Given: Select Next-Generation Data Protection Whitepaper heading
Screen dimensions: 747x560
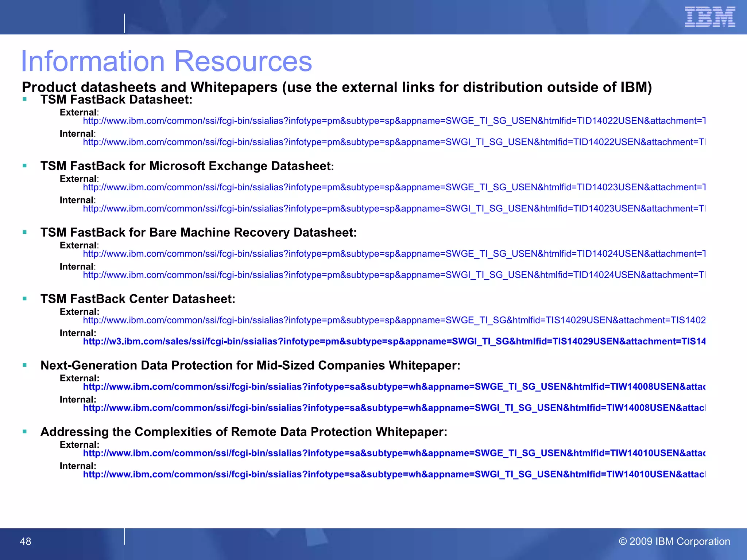Looking at the screenshot, I should pos(250,365).
